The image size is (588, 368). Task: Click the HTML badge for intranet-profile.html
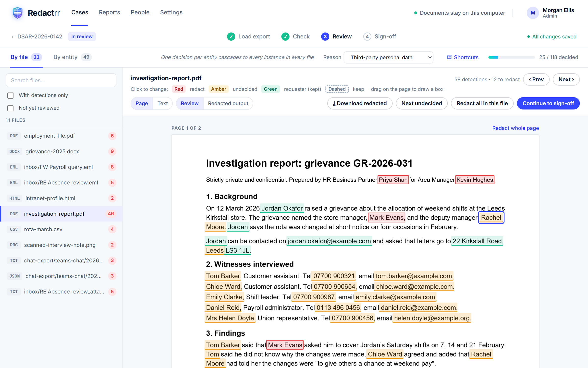pyautogui.click(x=14, y=198)
